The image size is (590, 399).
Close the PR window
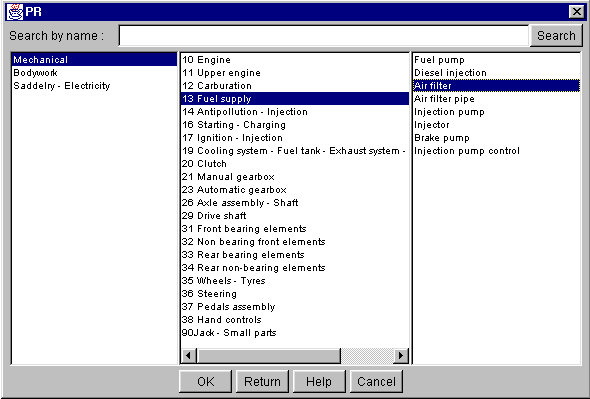click(576, 12)
